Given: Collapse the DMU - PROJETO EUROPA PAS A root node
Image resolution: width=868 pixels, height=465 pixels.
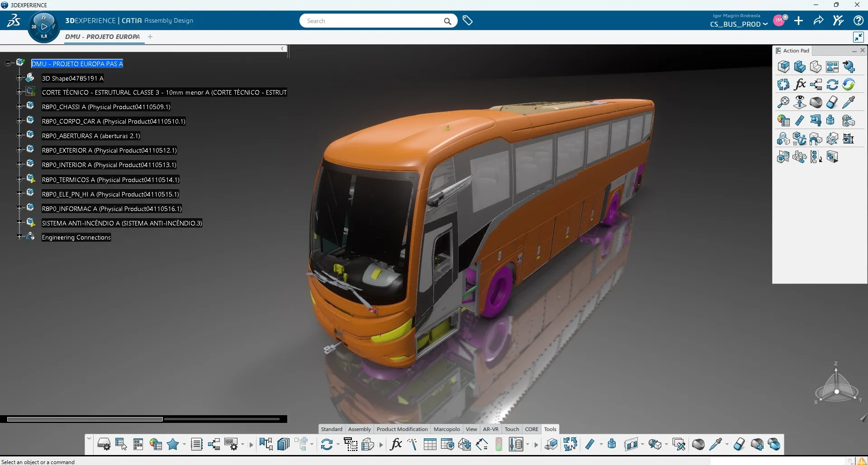Looking at the screenshot, I should (x=7, y=63).
